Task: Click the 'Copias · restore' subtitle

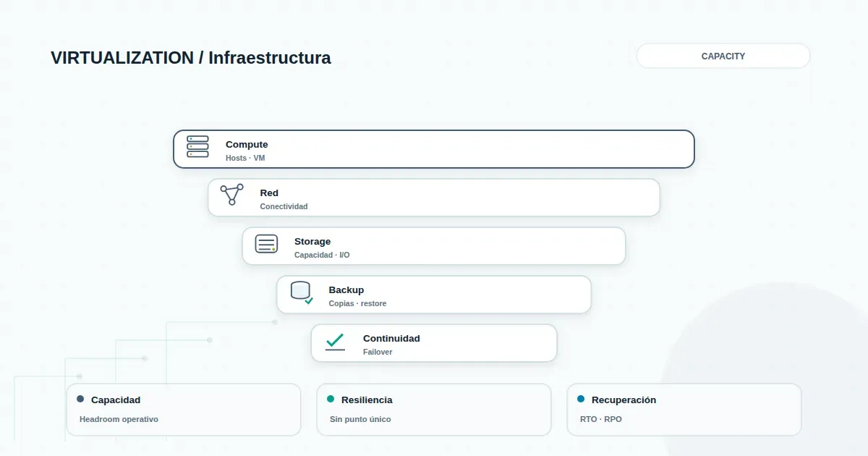Action: [357, 303]
